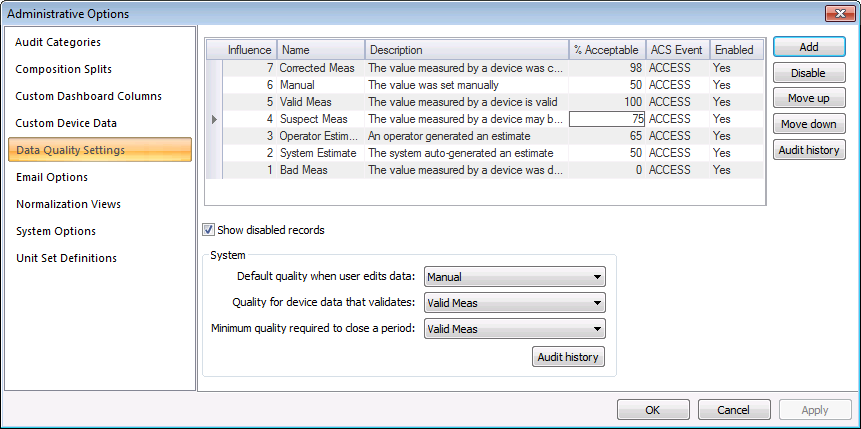Sort by ACS Event column header
This screenshot has height=429, width=861.
(678, 50)
